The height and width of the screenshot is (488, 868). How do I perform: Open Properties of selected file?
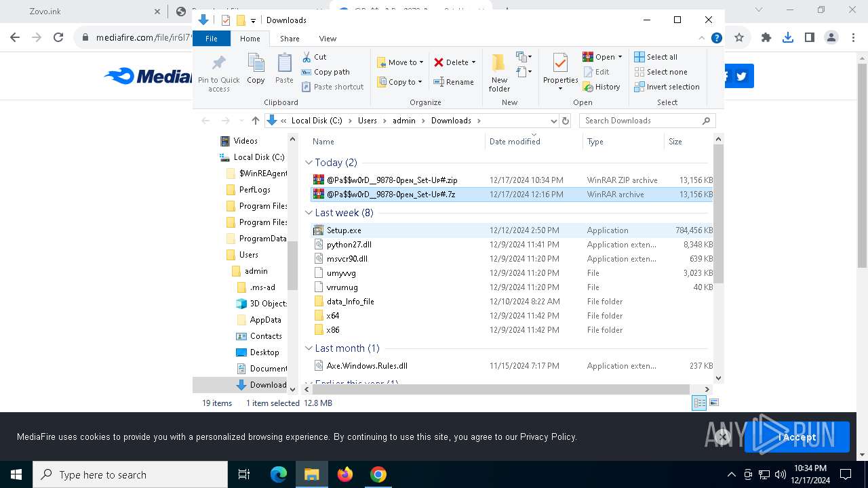tap(560, 71)
